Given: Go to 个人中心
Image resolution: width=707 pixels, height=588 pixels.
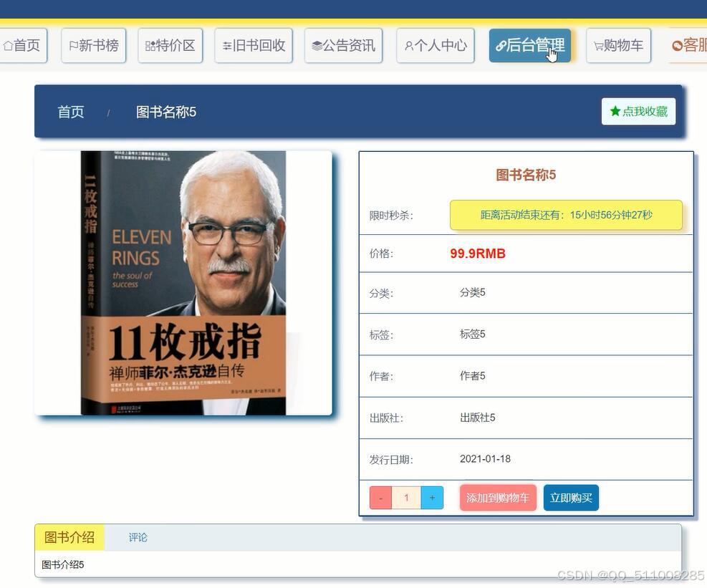Looking at the screenshot, I should coord(435,45).
